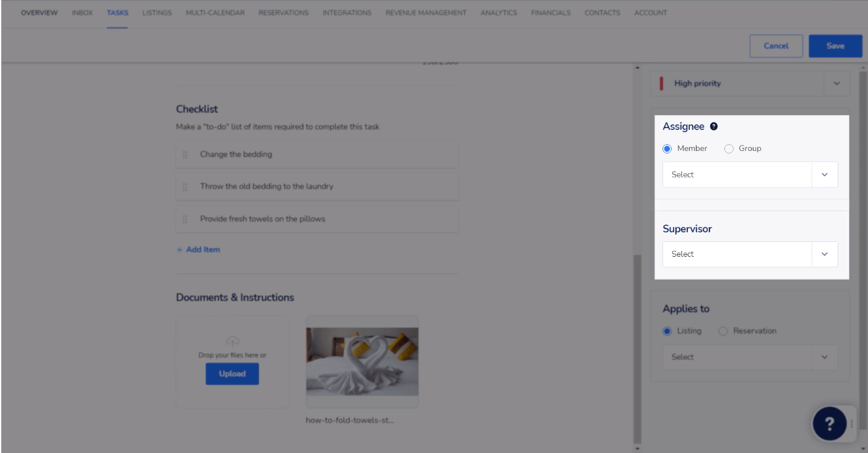Click drag handle beside Throw the old bedding
The image size is (868, 453).
click(x=185, y=187)
